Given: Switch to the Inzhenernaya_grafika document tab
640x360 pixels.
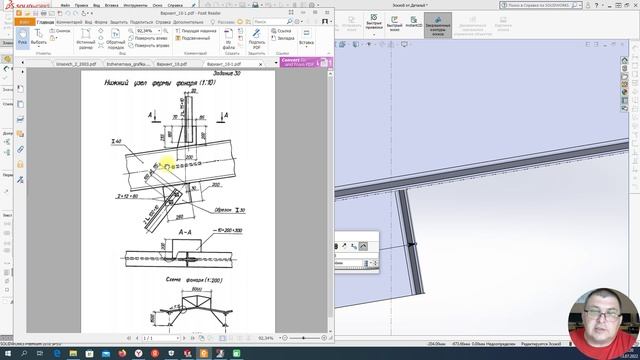Looking at the screenshot, I should (x=129, y=64).
